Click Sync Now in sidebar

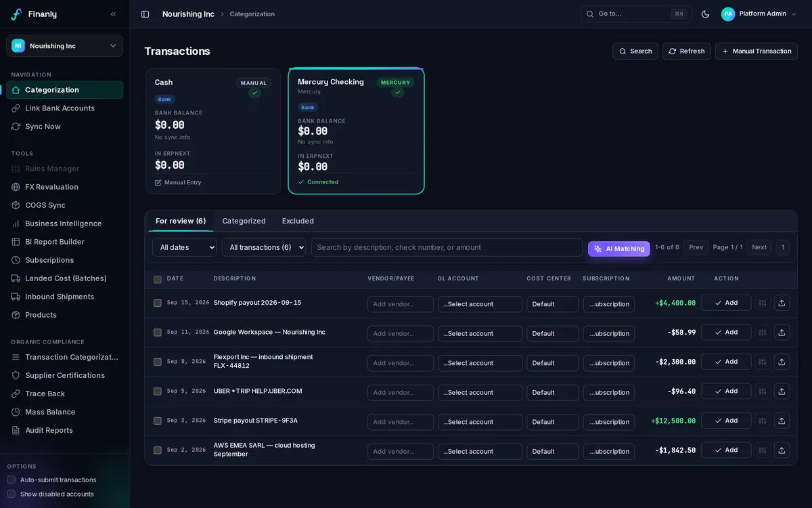(x=64, y=127)
